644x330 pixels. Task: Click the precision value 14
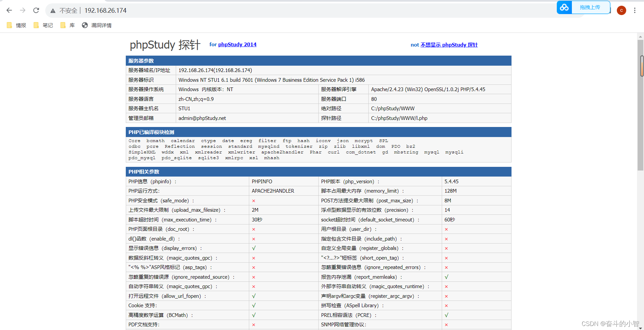(447, 210)
